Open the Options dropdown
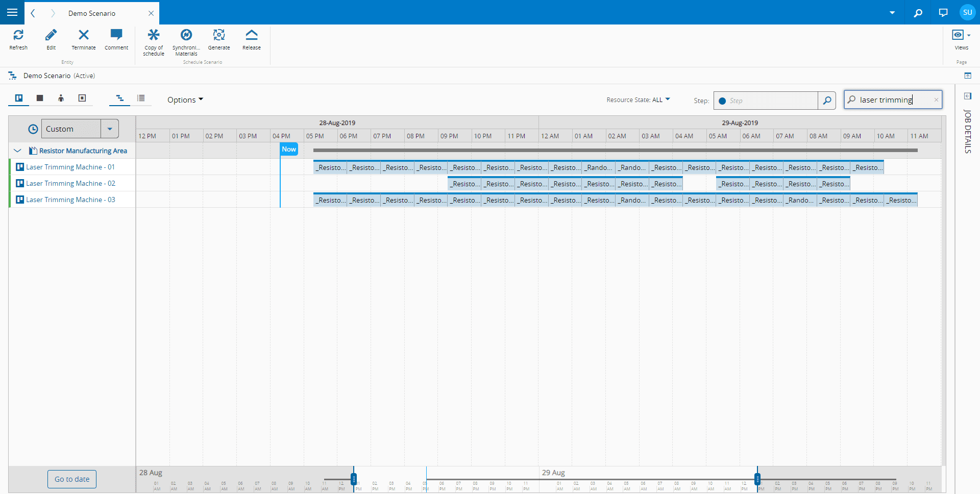Screen dimensions: 980x494 point(185,100)
